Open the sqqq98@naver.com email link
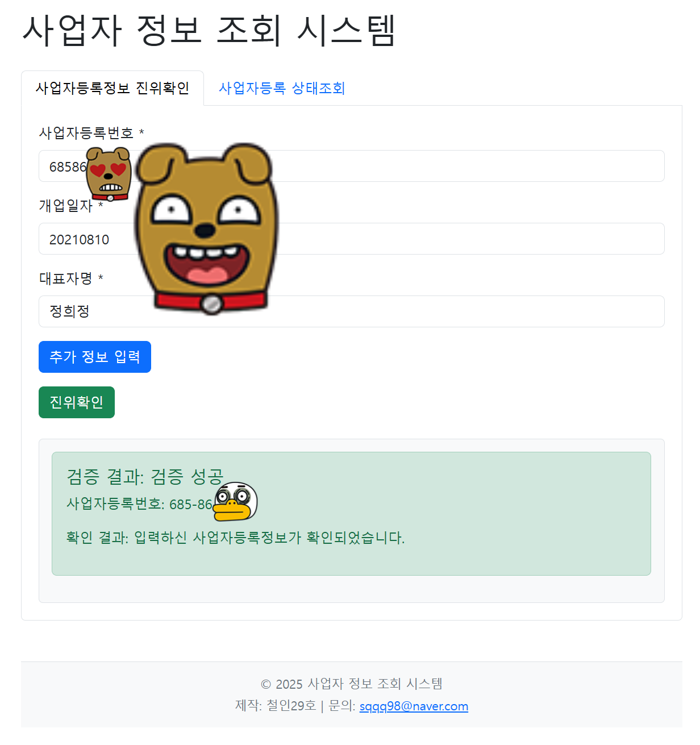 pyautogui.click(x=414, y=706)
